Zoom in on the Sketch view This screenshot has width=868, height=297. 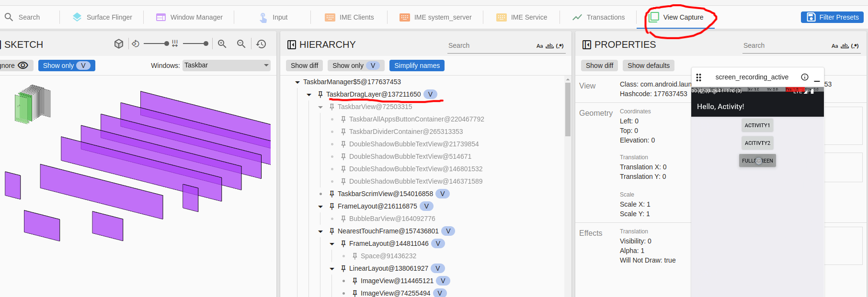(222, 44)
